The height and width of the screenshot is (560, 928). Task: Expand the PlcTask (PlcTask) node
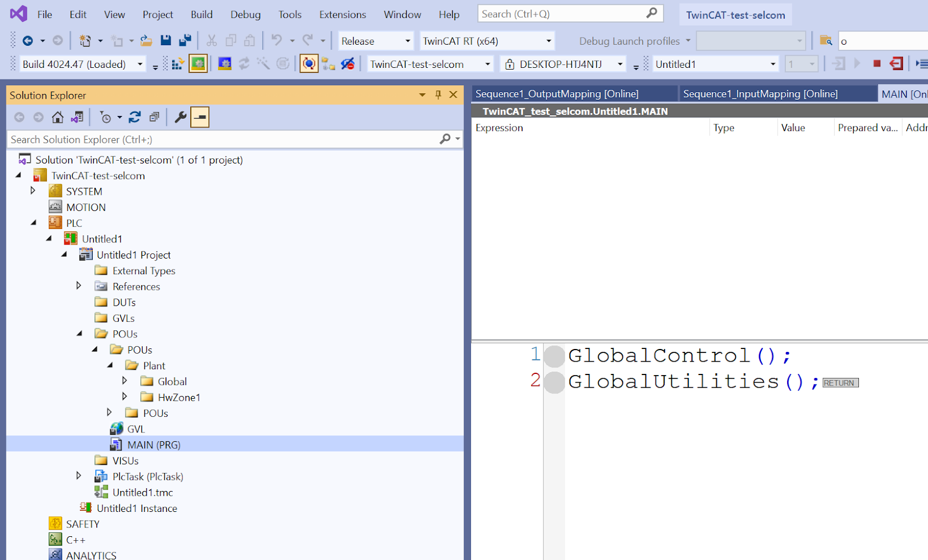(79, 476)
